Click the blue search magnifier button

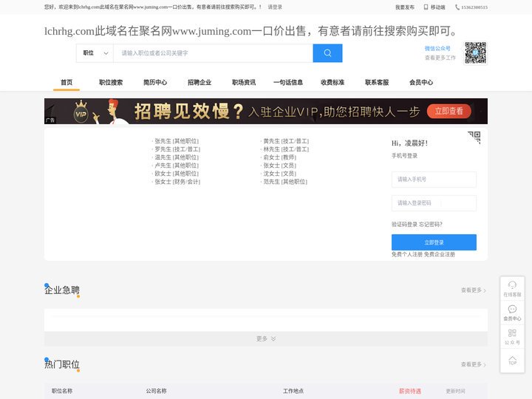(x=327, y=53)
